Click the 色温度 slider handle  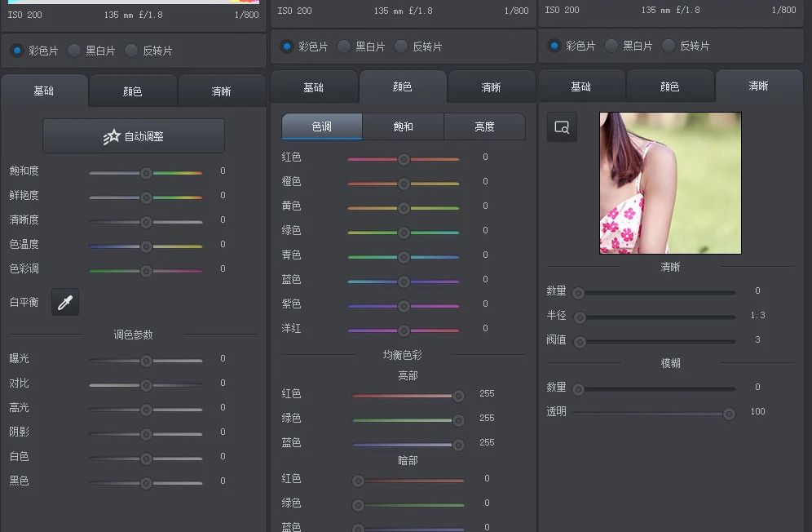[146, 246]
